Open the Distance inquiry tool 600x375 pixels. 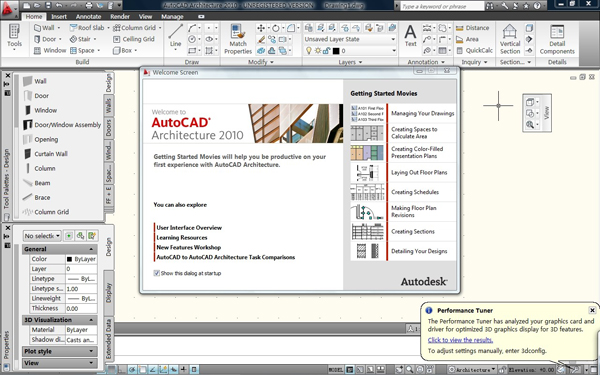473,28
